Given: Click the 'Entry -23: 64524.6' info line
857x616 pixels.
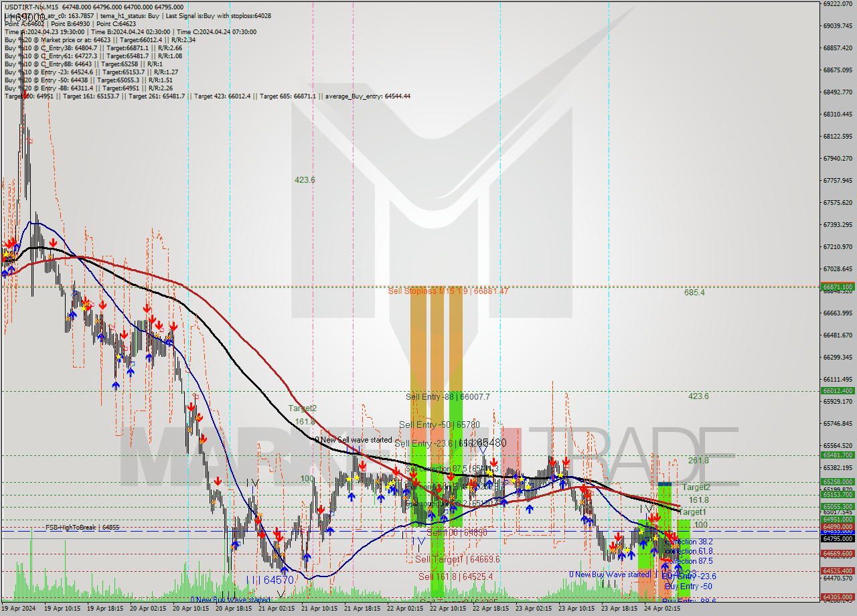Looking at the screenshot, I should click(x=91, y=72).
